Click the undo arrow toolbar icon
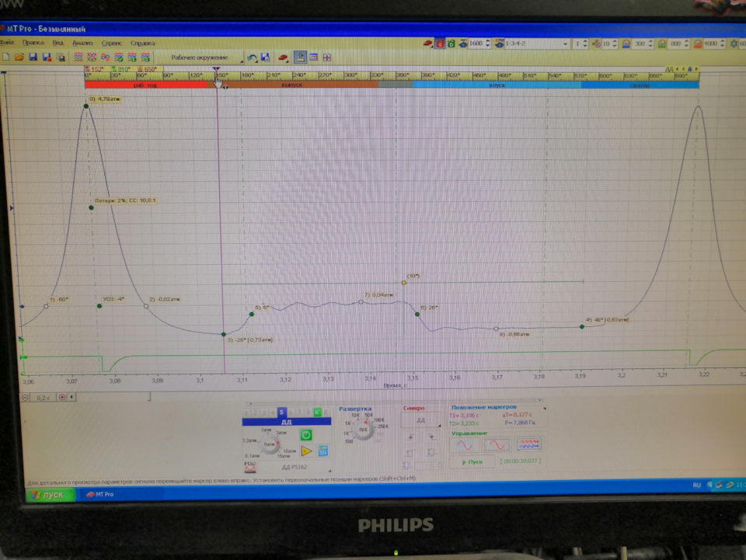 (252, 57)
